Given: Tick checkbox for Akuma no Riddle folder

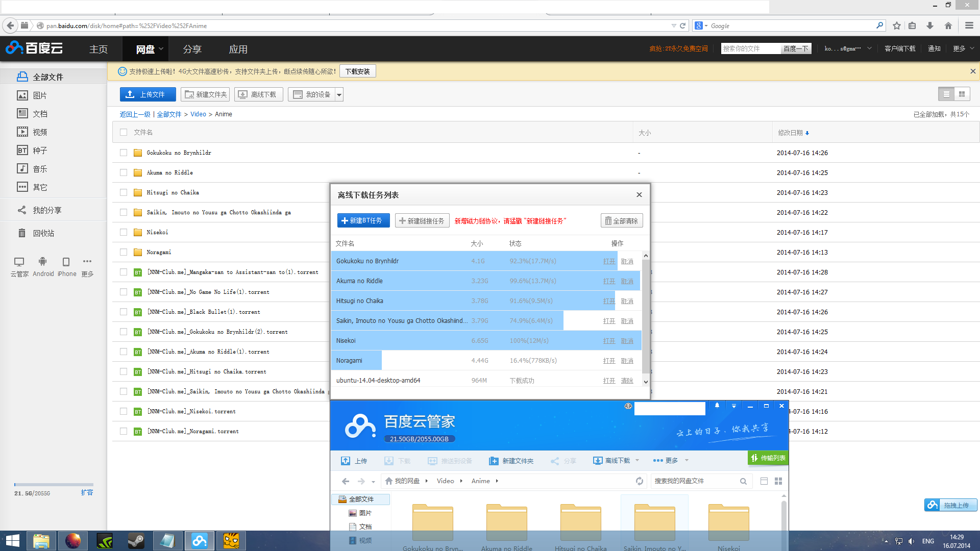Looking at the screenshot, I should point(124,172).
